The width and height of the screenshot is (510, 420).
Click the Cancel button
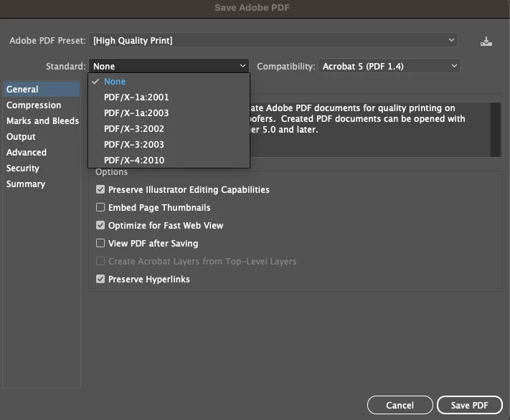point(400,405)
